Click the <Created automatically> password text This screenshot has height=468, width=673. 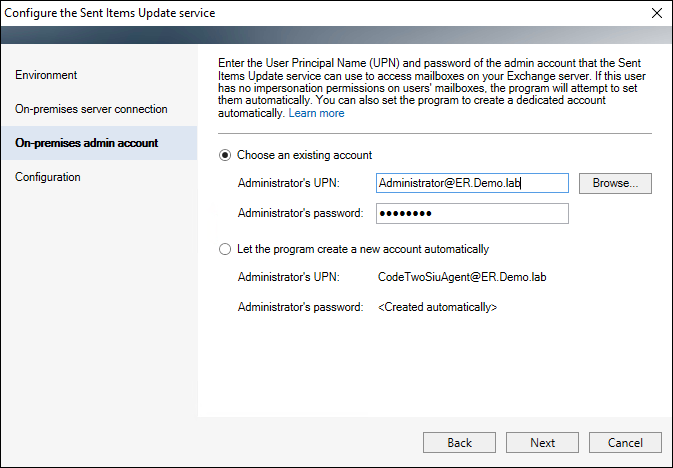click(437, 307)
